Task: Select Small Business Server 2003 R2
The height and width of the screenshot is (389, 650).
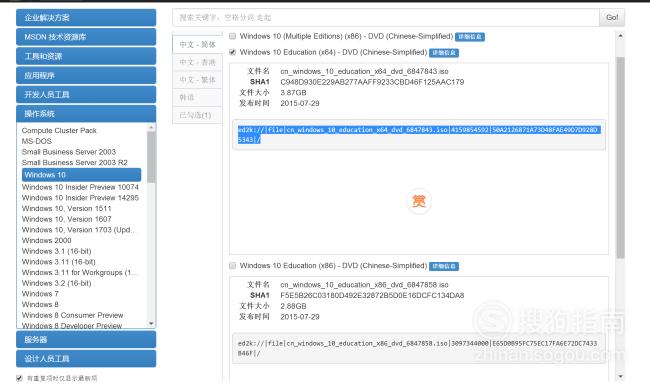Action: coord(75,163)
